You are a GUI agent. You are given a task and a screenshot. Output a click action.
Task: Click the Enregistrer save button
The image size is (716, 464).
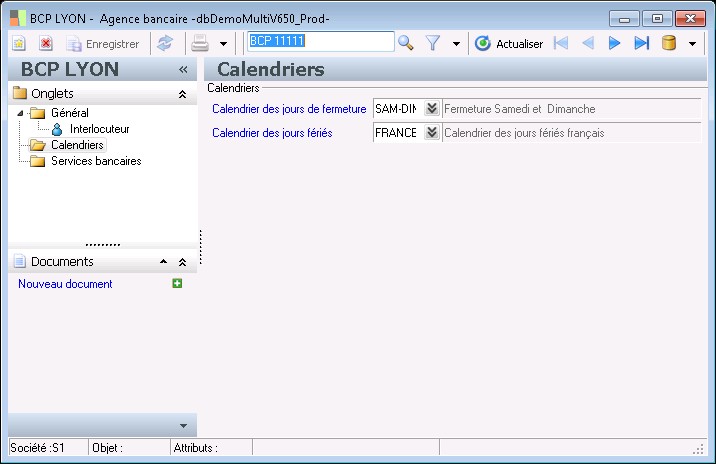pyautogui.click(x=103, y=44)
